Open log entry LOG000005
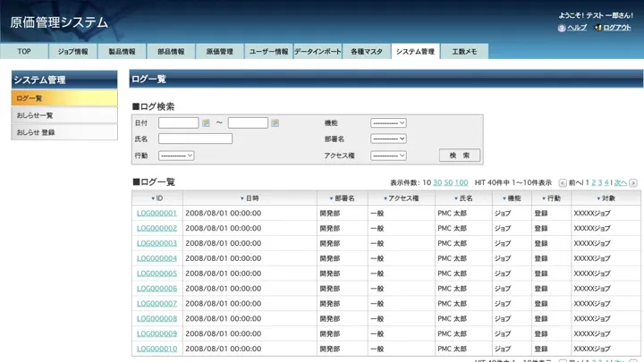Image resolution: width=644 pixels, height=362 pixels. click(157, 274)
